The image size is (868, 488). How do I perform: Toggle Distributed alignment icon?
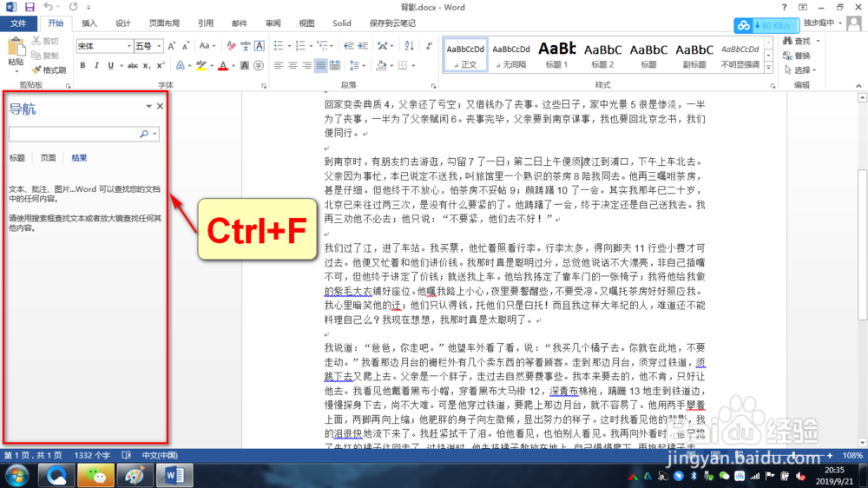tap(335, 66)
